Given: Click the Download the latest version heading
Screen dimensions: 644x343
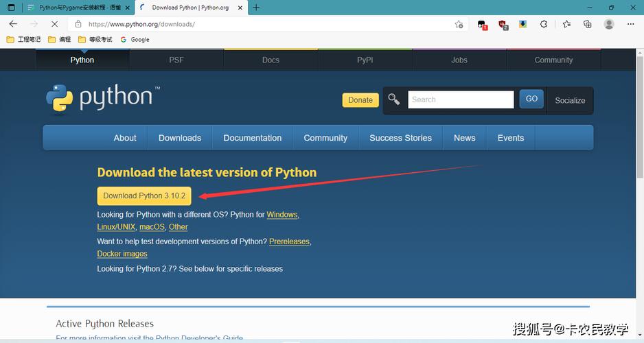Looking at the screenshot, I should coord(207,172).
